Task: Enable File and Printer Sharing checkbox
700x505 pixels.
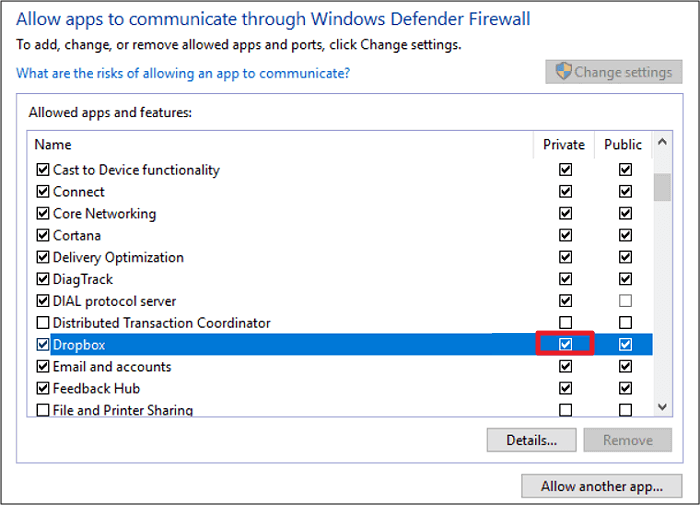Action: pyautogui.click(x=43, y=410)
